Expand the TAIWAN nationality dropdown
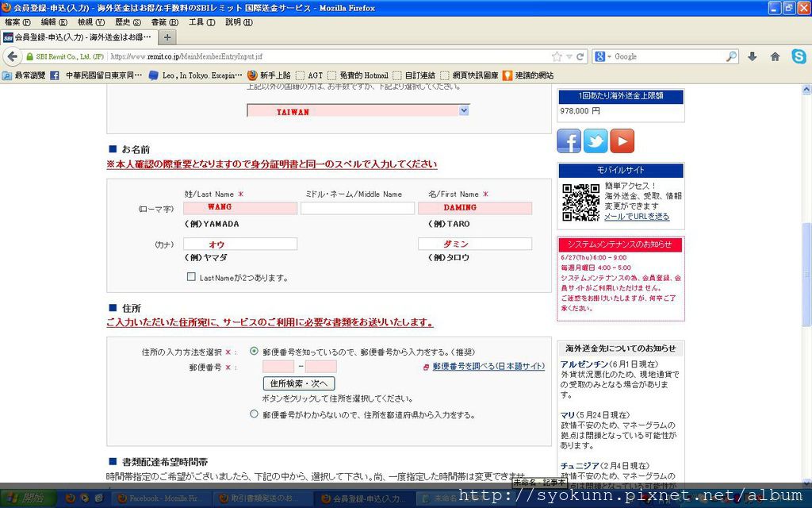The image size is (812, 508). 464,110
